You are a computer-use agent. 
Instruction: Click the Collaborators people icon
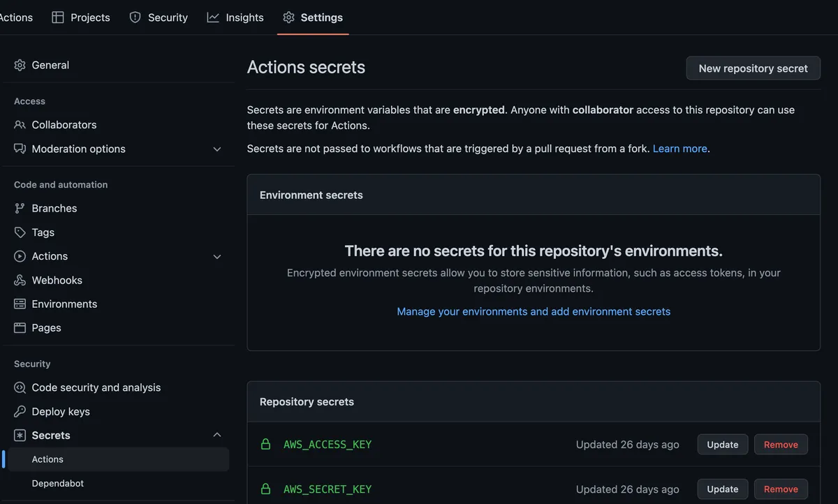pyautogui.click(x=20, y=125)
